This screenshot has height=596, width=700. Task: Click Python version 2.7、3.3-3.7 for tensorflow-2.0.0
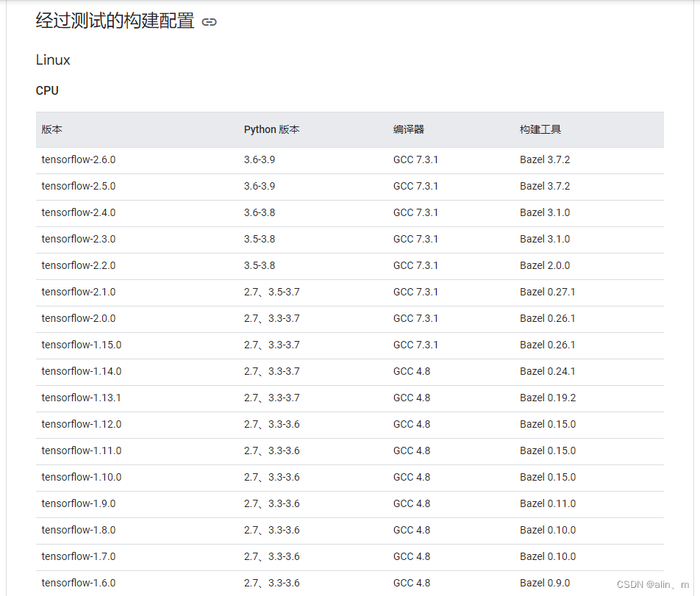point(272,318)
